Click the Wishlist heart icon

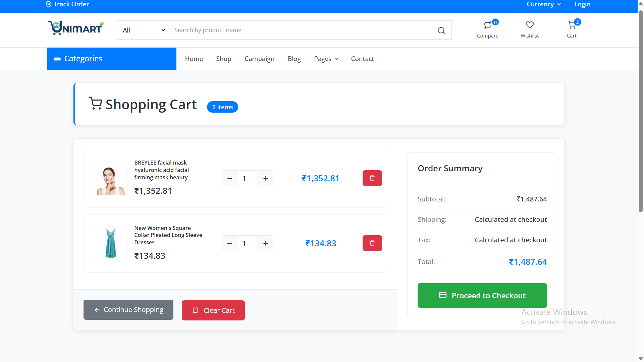pos(529,25)
